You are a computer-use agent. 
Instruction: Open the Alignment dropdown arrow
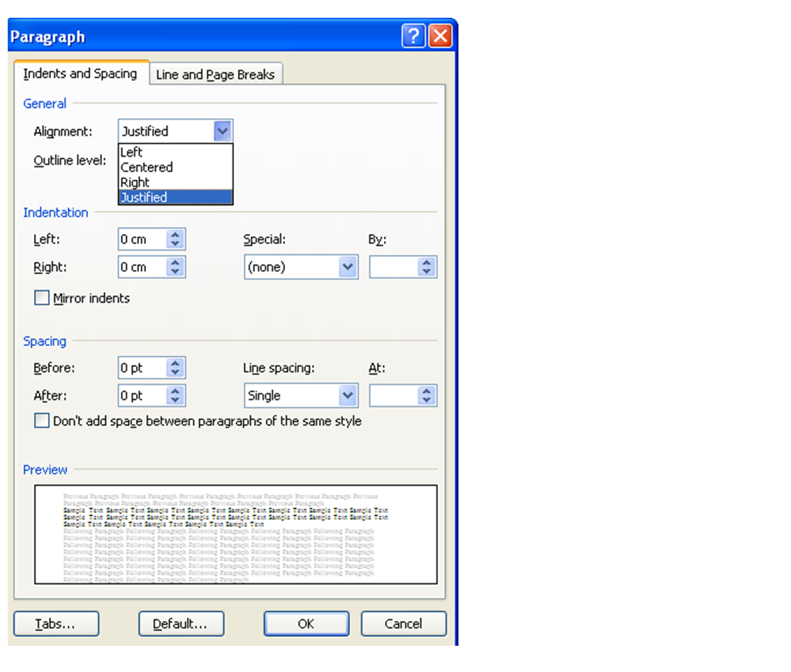tap(222, 131)
